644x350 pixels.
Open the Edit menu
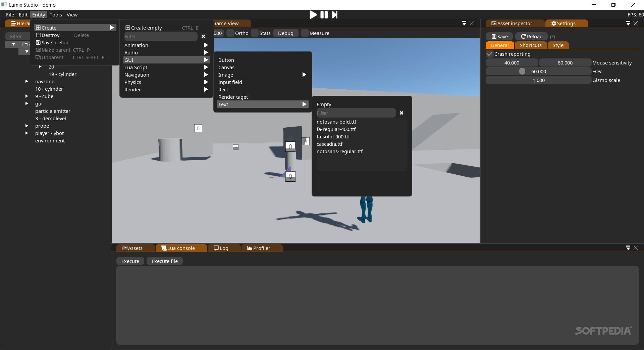[x=23, y=14]
